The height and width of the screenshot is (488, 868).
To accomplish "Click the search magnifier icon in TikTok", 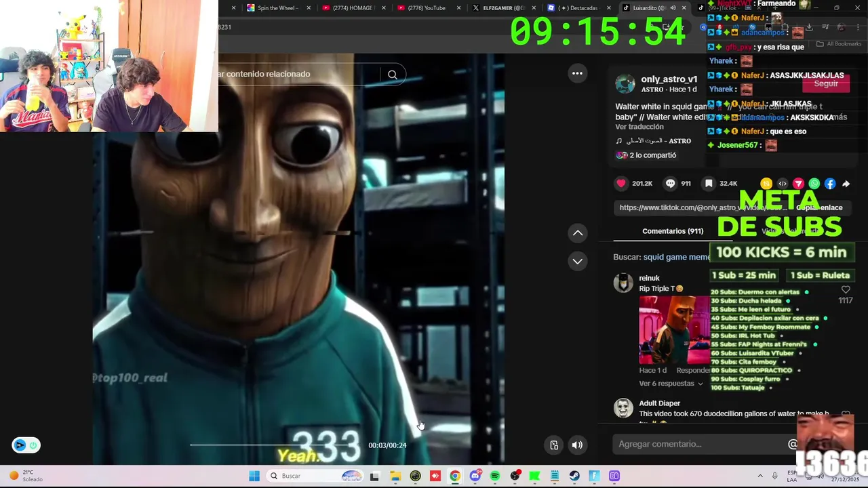I will [x=393, y=75].
